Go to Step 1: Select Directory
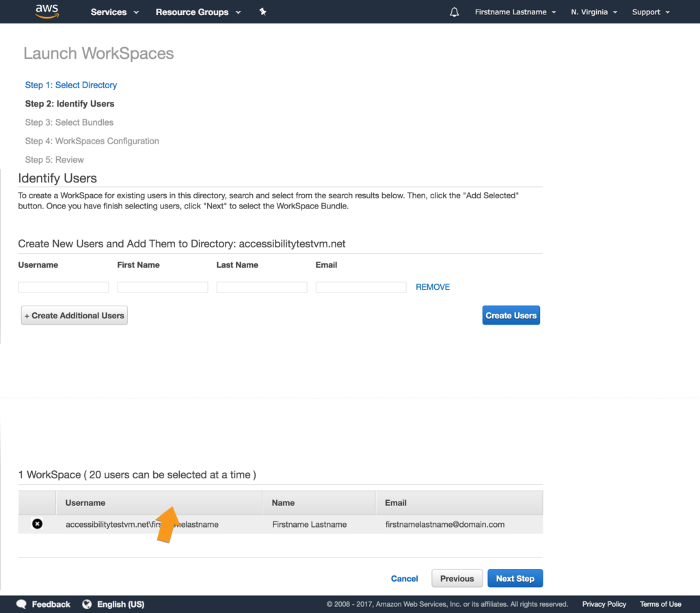The width and height of the screenshot is (700, 613). pos(71,85)
